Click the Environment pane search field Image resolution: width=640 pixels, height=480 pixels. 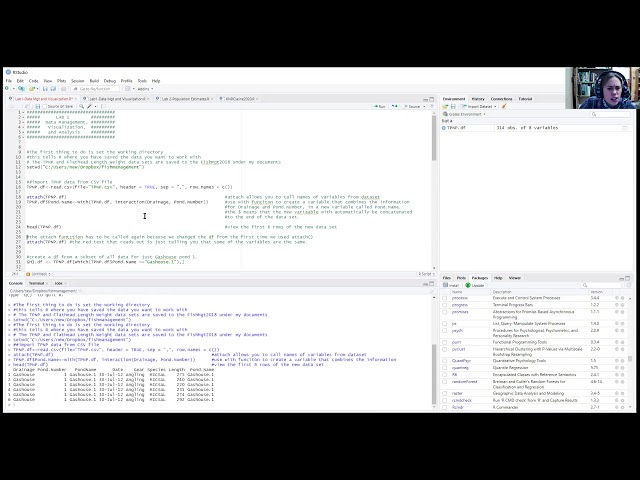pos(610,114)
